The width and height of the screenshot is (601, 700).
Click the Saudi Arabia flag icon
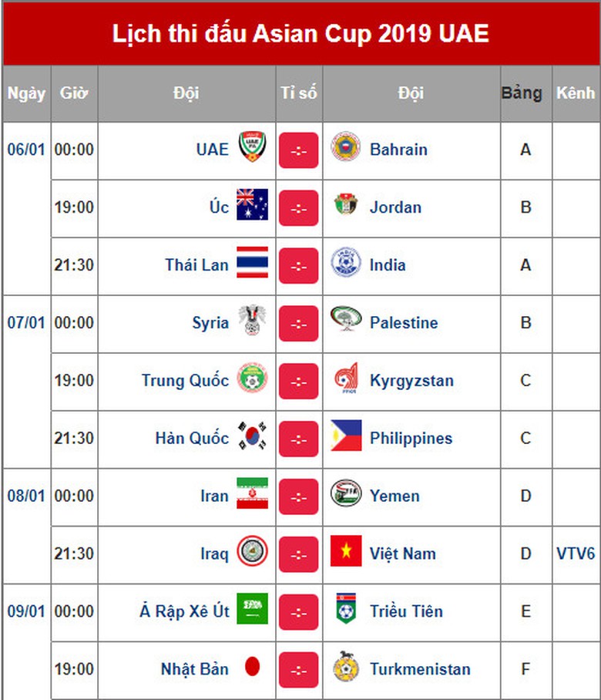click(x=252, y=610)
